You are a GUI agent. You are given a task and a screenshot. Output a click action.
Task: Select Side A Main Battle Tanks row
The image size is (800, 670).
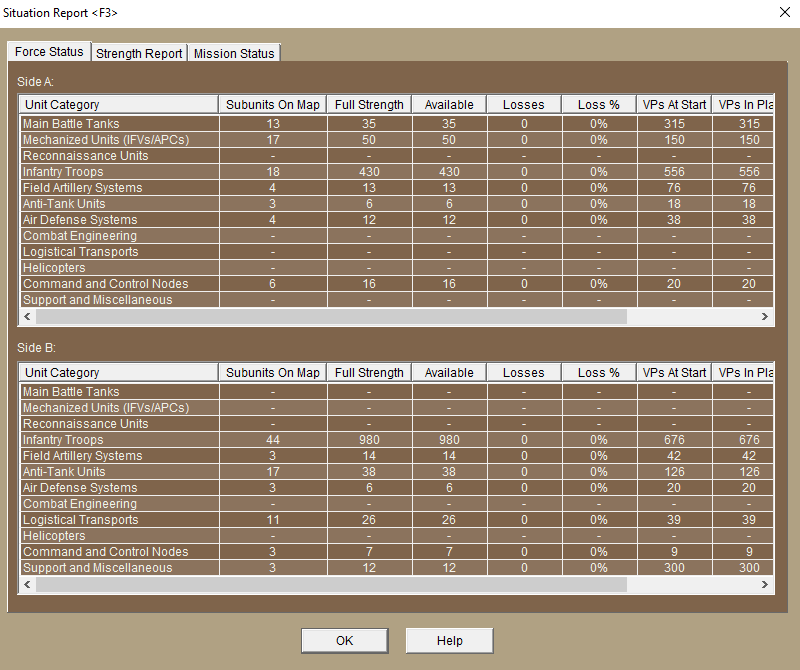click(396, 123)
